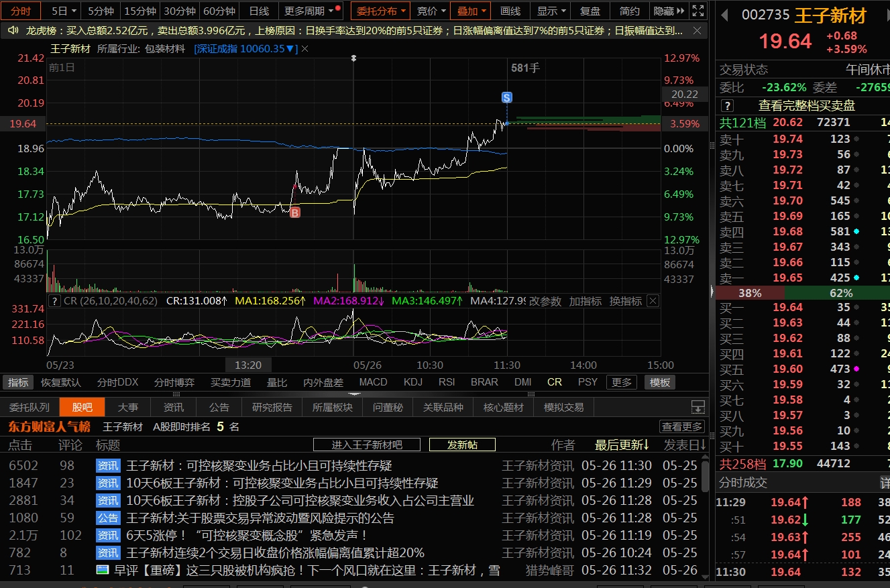Open the 模板 template button
This screenshot has height=588, width=890.
point(660,382)
